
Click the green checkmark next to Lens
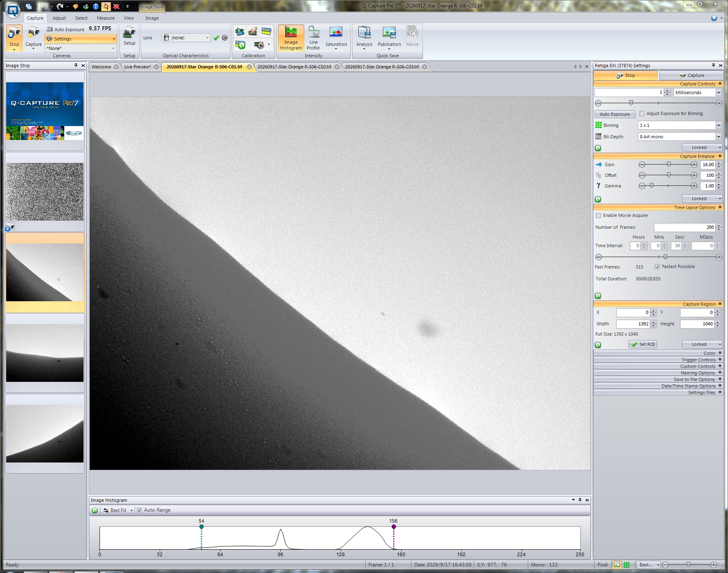[216, 38]
